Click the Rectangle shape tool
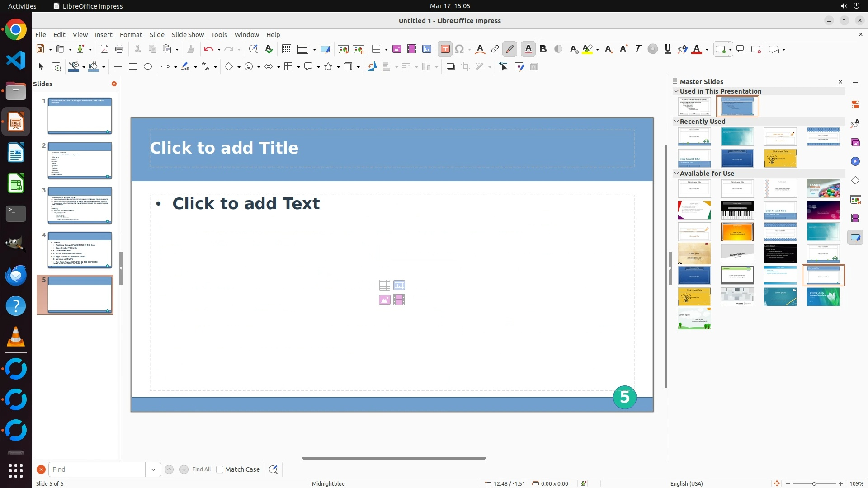Viewport: 868px width, 488px height. pos(133,67)
